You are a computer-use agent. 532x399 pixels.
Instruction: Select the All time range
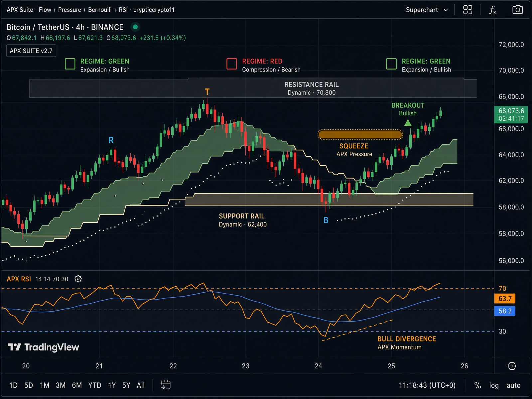[x=141, y=385]
